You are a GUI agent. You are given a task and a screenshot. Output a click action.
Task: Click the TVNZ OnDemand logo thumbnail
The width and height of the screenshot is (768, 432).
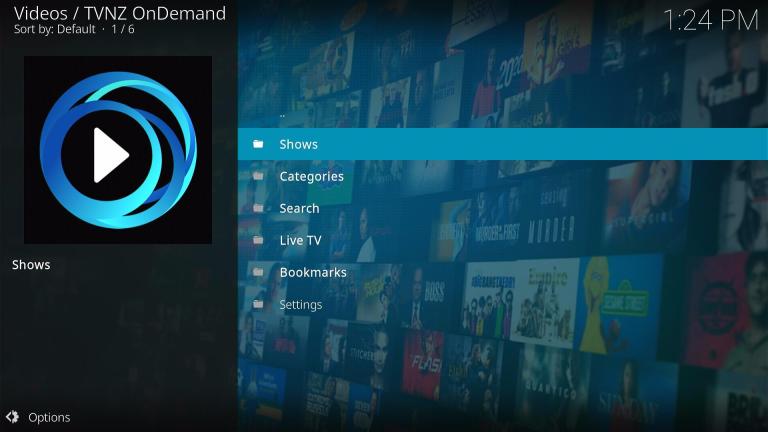(x=118, y=150)
